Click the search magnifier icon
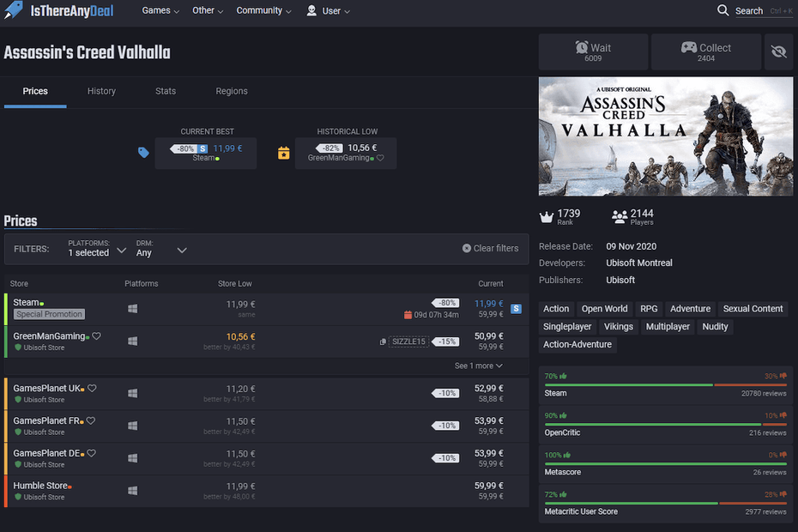This screenshot has width=798, height=532. point(723,10)
